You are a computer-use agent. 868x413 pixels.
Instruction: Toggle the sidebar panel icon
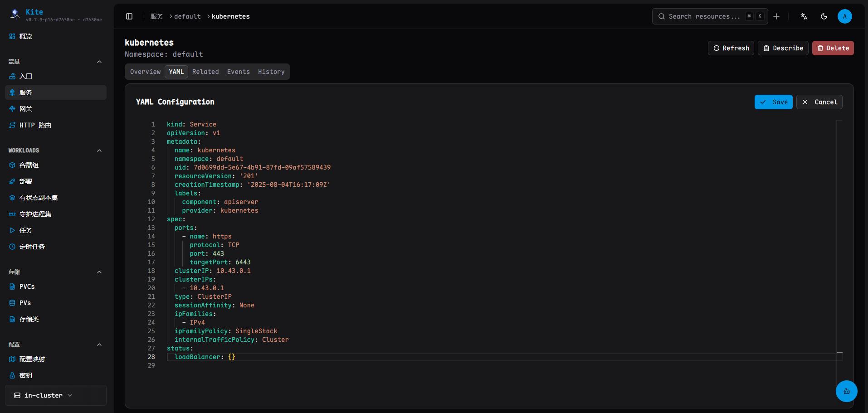pyautogui.click(x=129, y=16)
